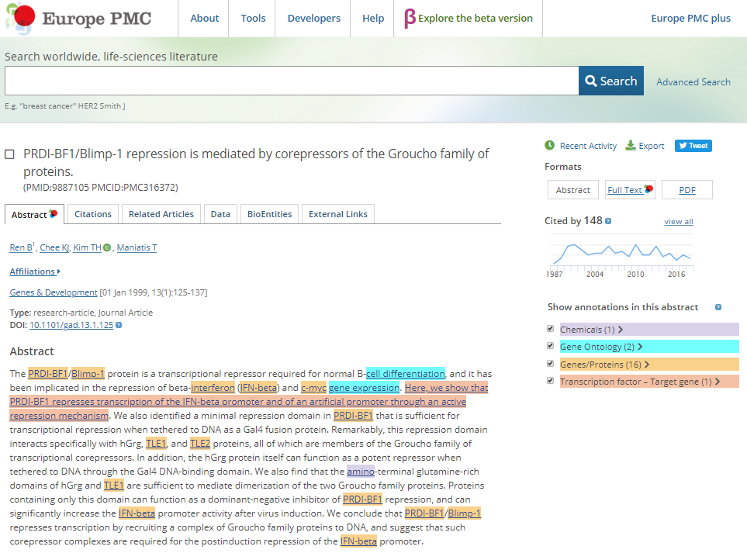Click help icon beside Cited by count

click(608, 221)
